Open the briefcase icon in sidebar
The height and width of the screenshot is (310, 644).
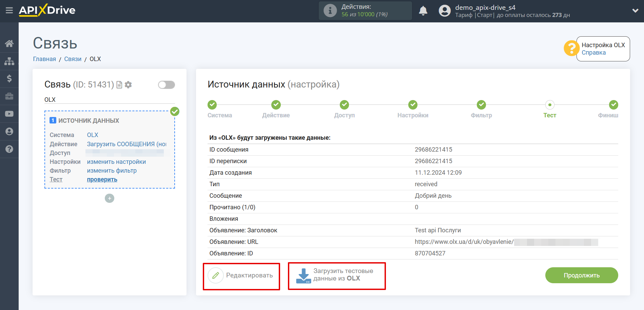tap(9, 96)
